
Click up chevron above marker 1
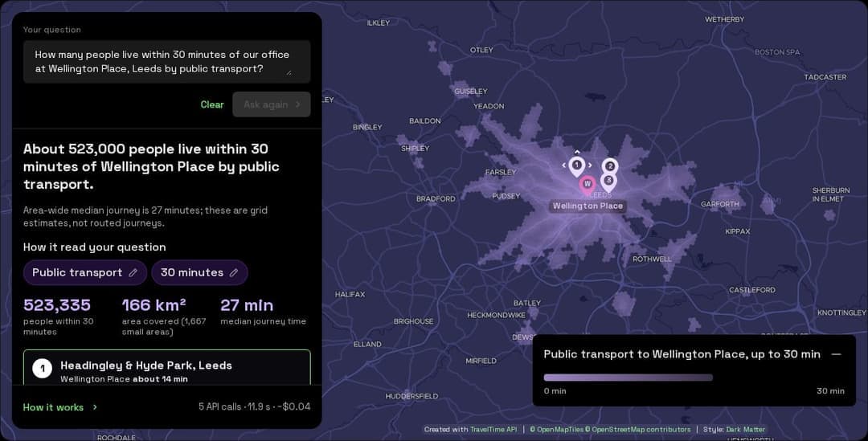click(577, 152)
